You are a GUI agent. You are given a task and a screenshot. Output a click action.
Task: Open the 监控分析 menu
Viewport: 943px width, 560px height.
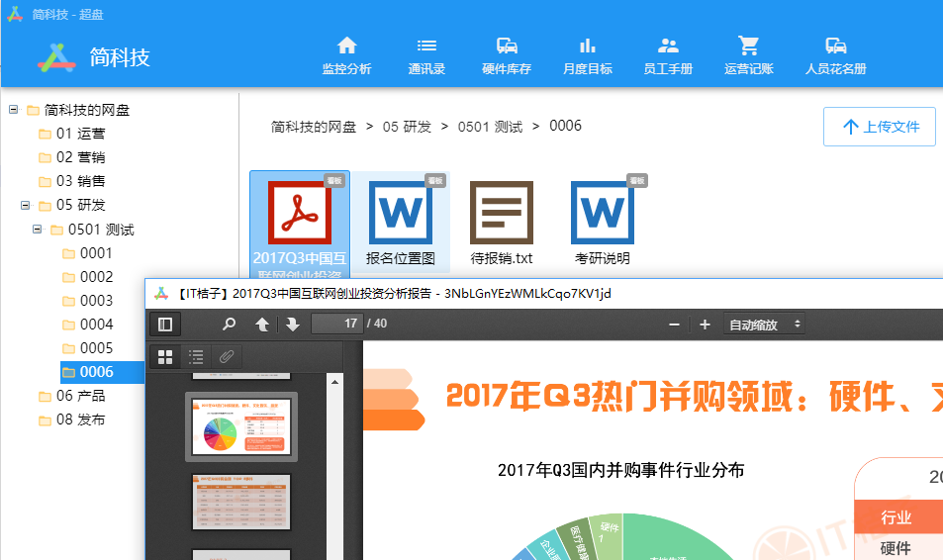click(x=346, y=55)
